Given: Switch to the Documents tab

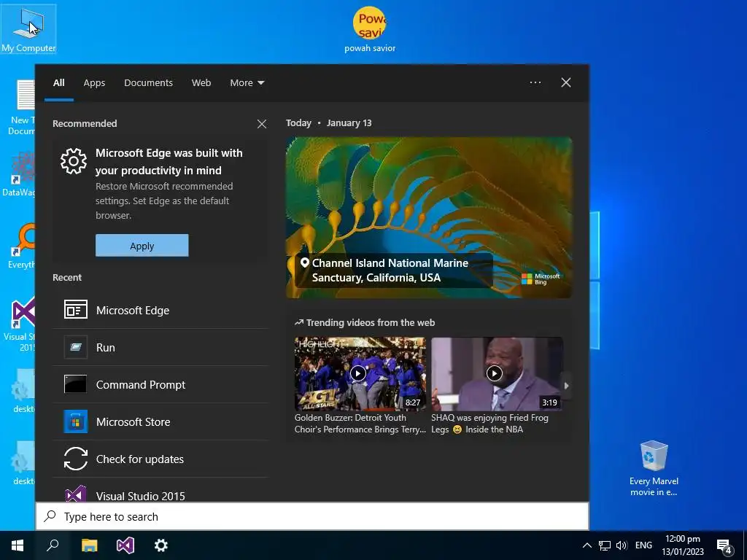Looking at the screenshot, I should coord(148,83).
